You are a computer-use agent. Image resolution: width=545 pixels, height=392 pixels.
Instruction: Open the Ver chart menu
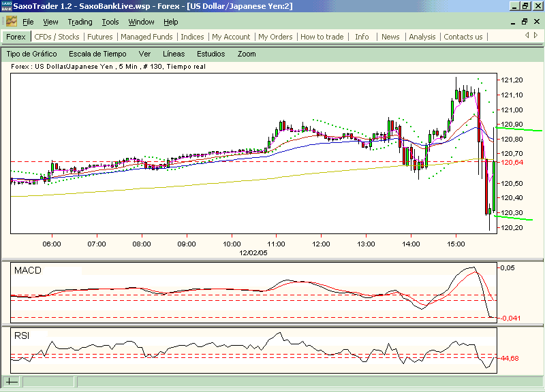144,54
